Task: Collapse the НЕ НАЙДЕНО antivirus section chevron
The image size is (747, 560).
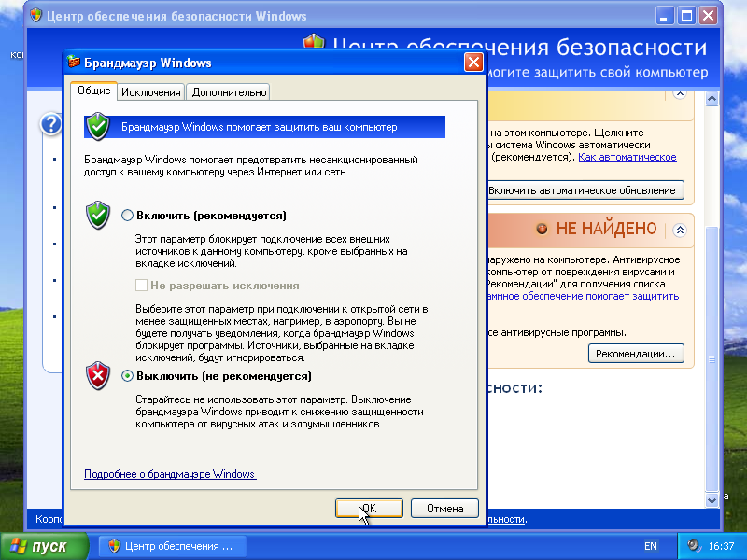Action: point(680,230)
